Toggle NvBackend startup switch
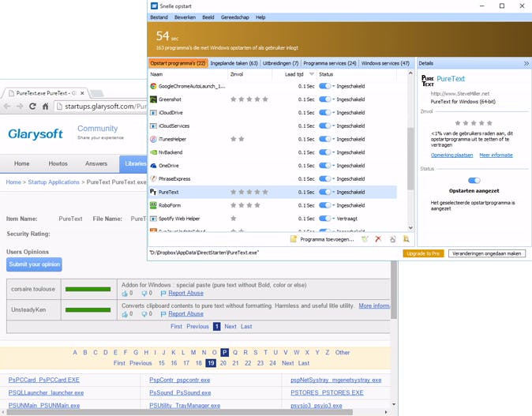532x416 pixels. [x=324, y=152]
